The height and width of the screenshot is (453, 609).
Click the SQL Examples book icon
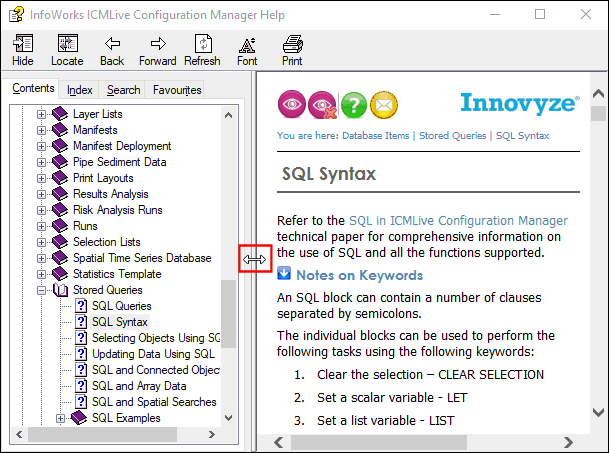pyautogui.click(x=79, y=418)
